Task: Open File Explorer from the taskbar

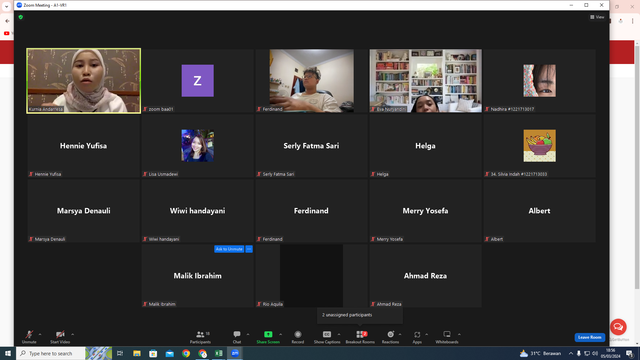Action: pyautogui.click(x=137, y=353)
